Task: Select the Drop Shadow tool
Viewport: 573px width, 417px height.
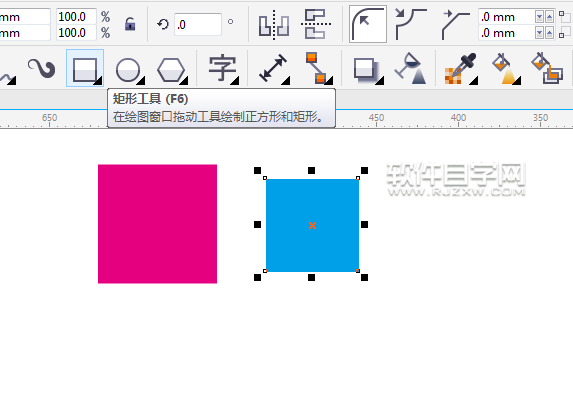Action: click(368, 69)
